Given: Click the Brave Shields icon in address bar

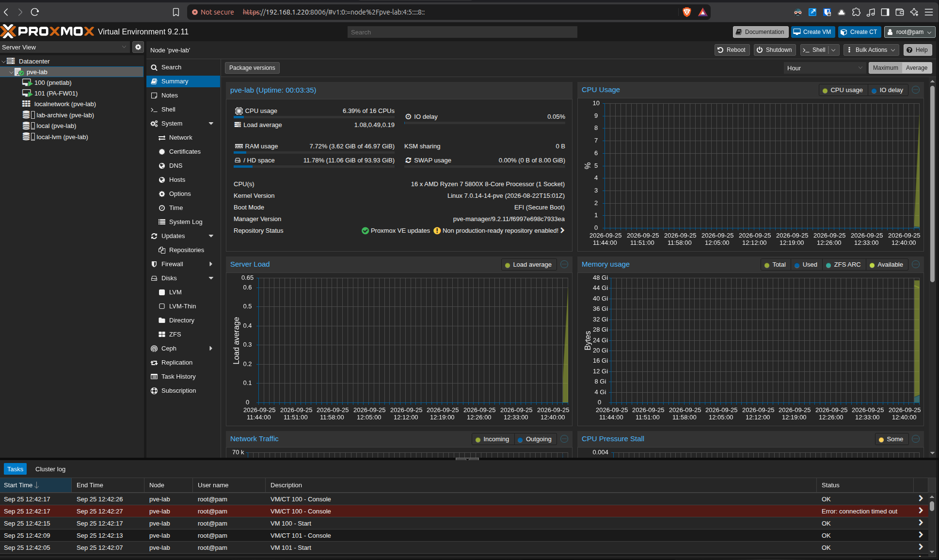Looking at the screenshot, I should (x=686, y=12).
